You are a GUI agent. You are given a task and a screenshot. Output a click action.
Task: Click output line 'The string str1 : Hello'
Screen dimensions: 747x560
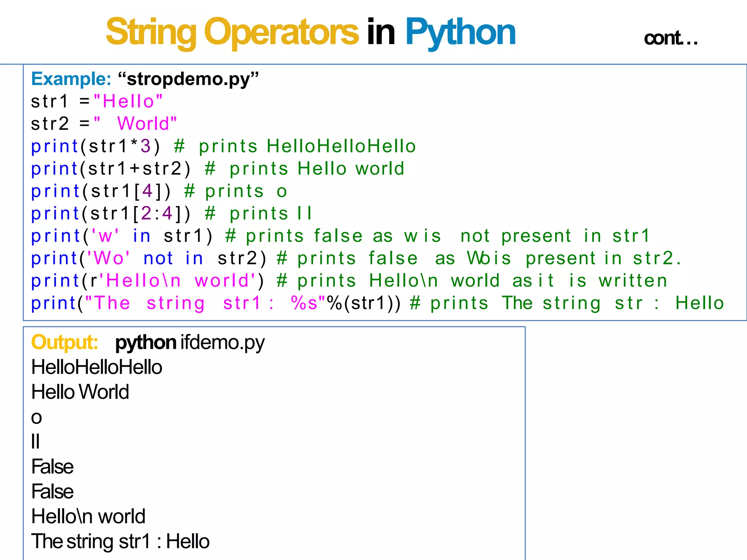tap(120, 541)
